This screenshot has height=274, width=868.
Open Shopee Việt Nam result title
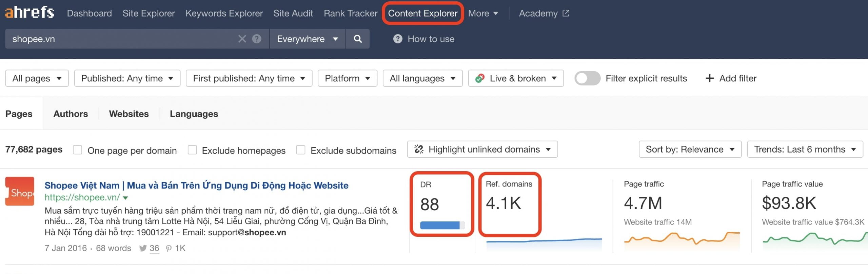pyautogui.click(x=196, y=185)
